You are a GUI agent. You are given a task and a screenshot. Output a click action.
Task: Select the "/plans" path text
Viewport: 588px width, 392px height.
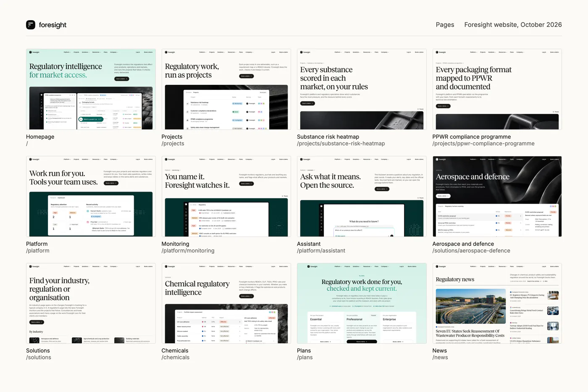[305, 358]
